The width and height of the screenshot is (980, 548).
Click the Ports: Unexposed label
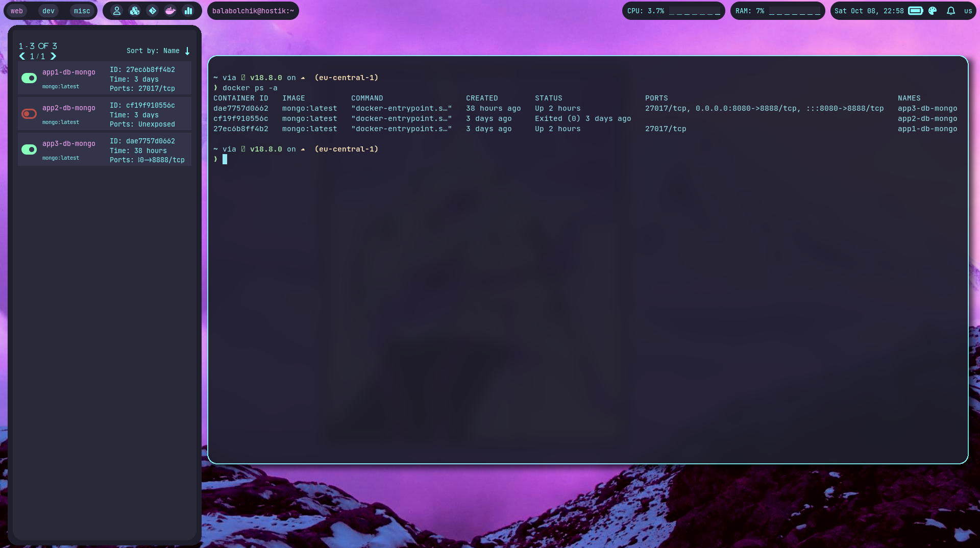[x=142, y=124]
